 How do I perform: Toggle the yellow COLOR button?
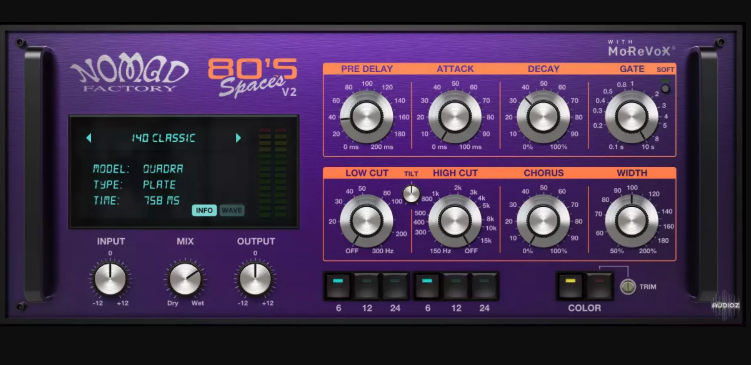point(570,286)
